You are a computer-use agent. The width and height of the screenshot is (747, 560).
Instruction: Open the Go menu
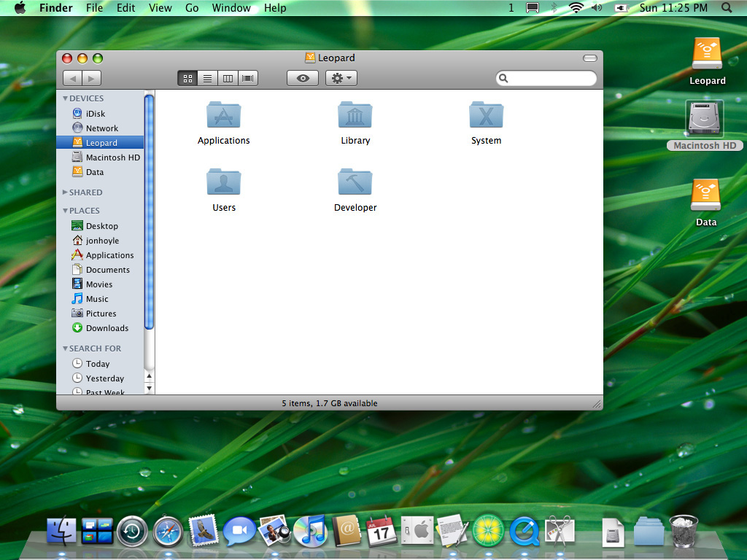(x=192, y=7)
